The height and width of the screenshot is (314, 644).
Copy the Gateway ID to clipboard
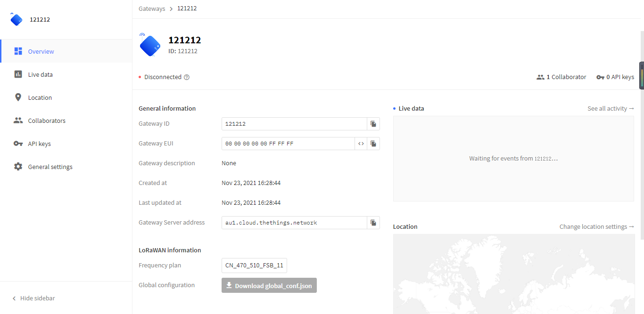tap(373, 124)
